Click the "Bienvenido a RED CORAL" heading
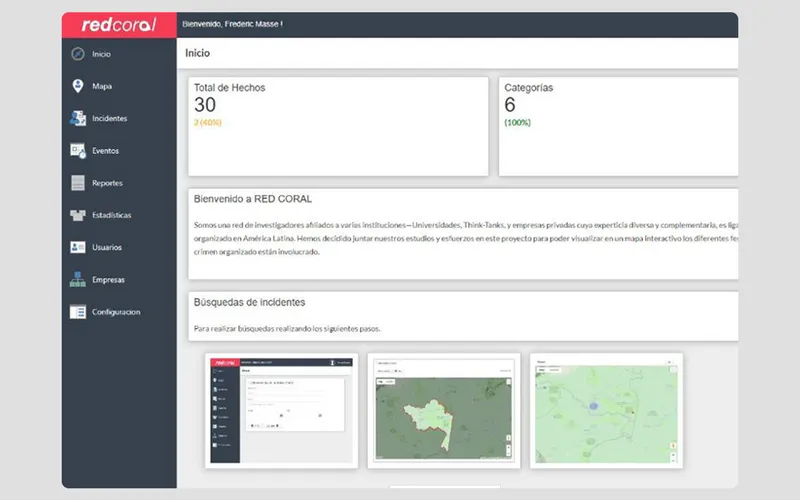 253,199
